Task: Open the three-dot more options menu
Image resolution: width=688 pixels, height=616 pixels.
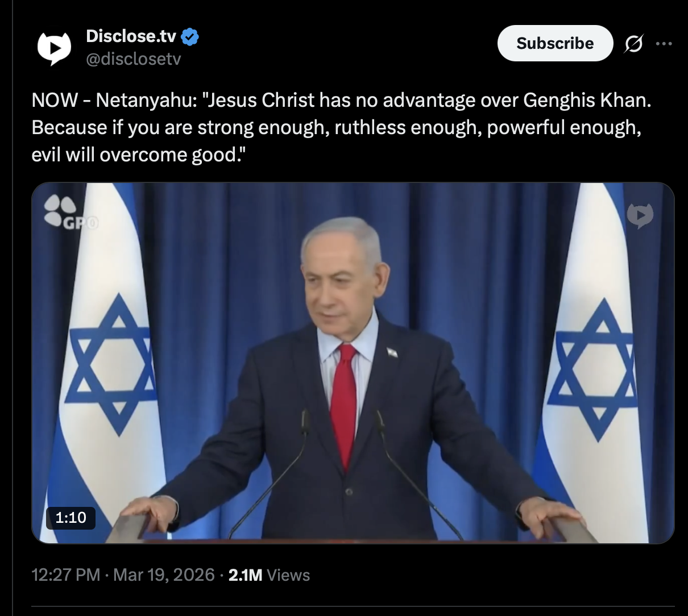Action: (664, 44)
